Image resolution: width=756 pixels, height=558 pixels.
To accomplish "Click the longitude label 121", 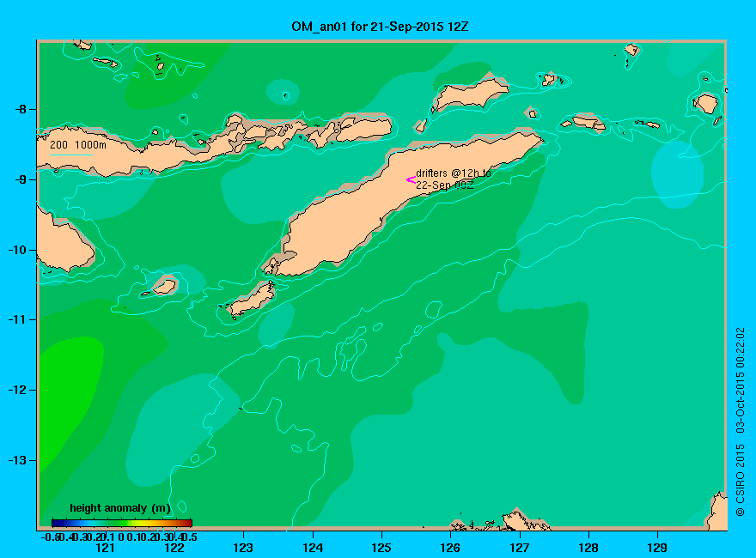I will [x=105, y=548].
